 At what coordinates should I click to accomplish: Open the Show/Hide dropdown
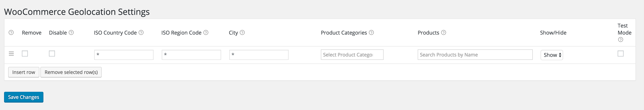tap(551, 55)
